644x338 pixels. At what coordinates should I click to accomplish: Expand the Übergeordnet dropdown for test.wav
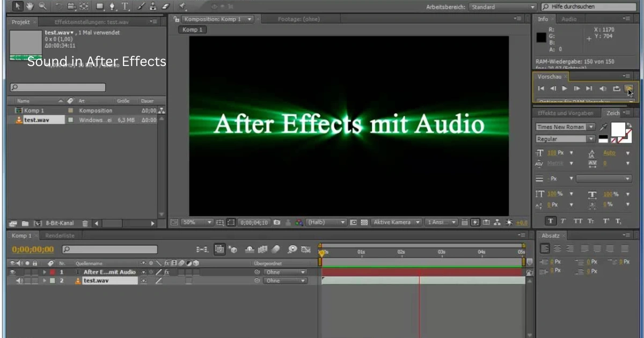tap(285, 280)
